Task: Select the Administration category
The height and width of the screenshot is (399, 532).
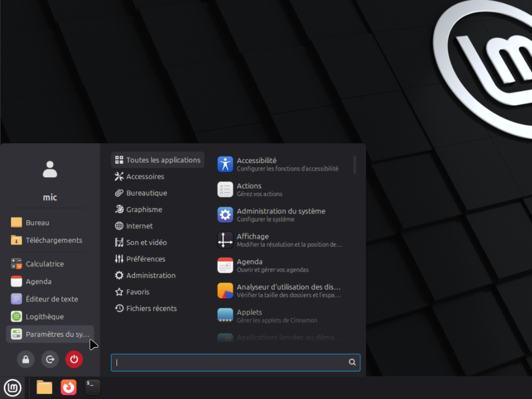Action: pyautogui.click(x=158, y=275)
